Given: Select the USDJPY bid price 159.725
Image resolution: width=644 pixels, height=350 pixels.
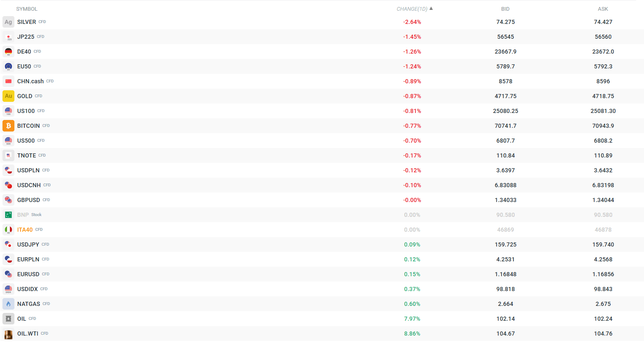Looking at the screenshot, I should [x=505, y=244].
